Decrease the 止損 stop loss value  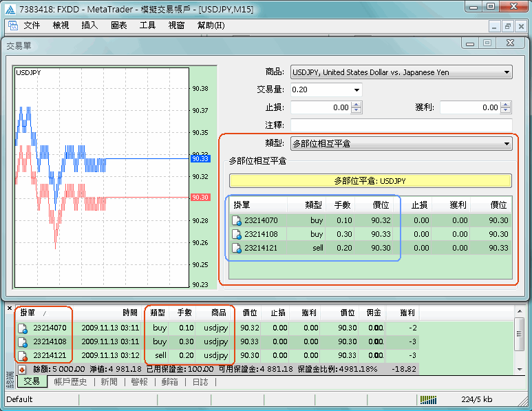pyautogui.click(x=356, y=110)
